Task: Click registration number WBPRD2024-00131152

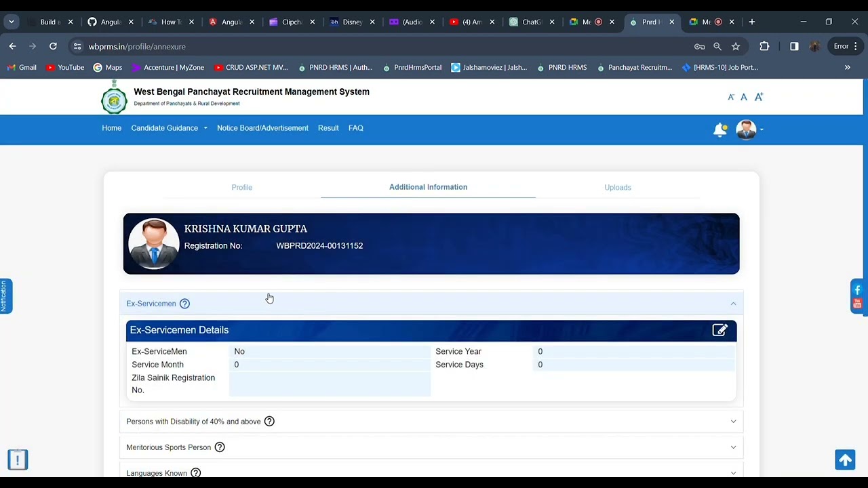Action: pyautogui.click(x=319, y=246)
